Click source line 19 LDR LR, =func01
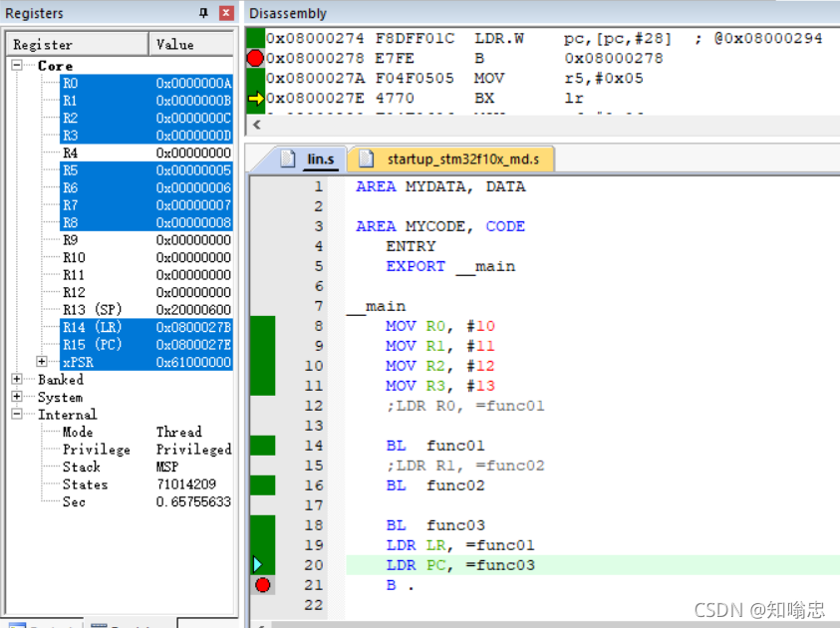Image resolution: width=840 pixels, height=628 pixels. tap(460, 545)
